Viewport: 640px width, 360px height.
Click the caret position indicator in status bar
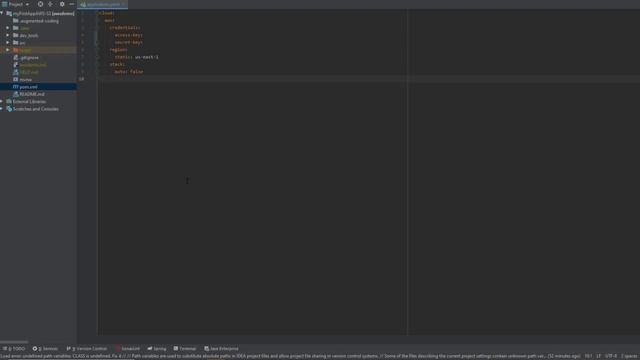pyautogui.click(x=588, y=356)
